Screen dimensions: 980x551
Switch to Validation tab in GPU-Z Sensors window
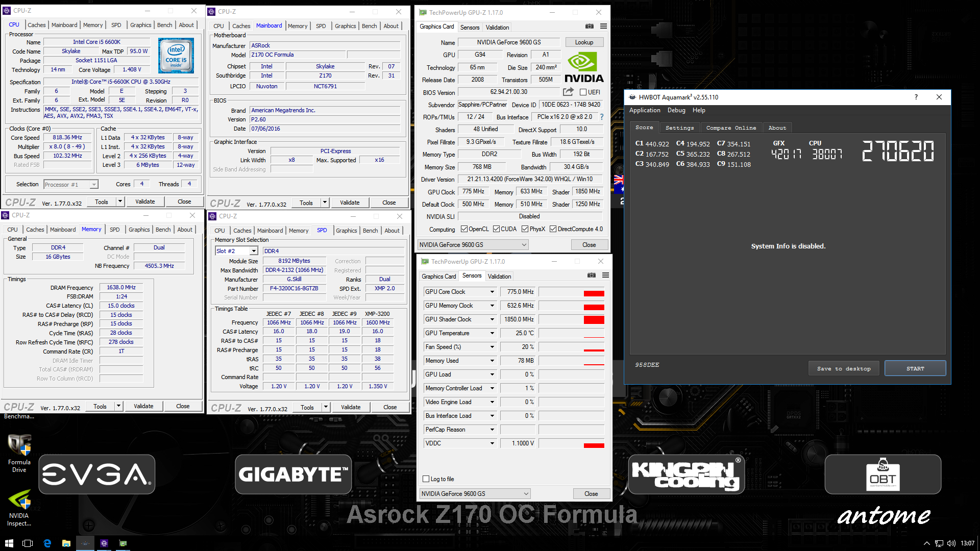(x=499, y=277)
